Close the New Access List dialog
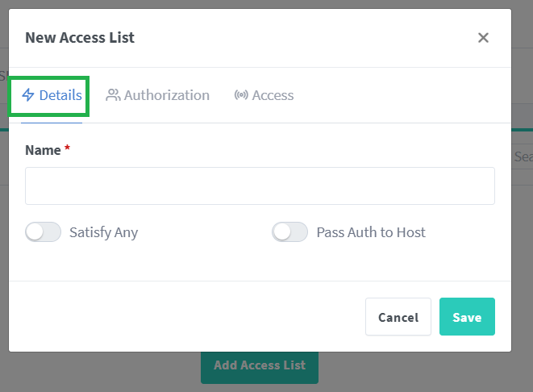 pos(483,37)
